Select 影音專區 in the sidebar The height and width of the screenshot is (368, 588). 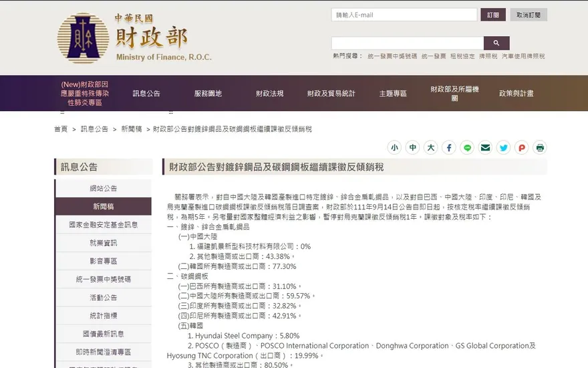104,261
